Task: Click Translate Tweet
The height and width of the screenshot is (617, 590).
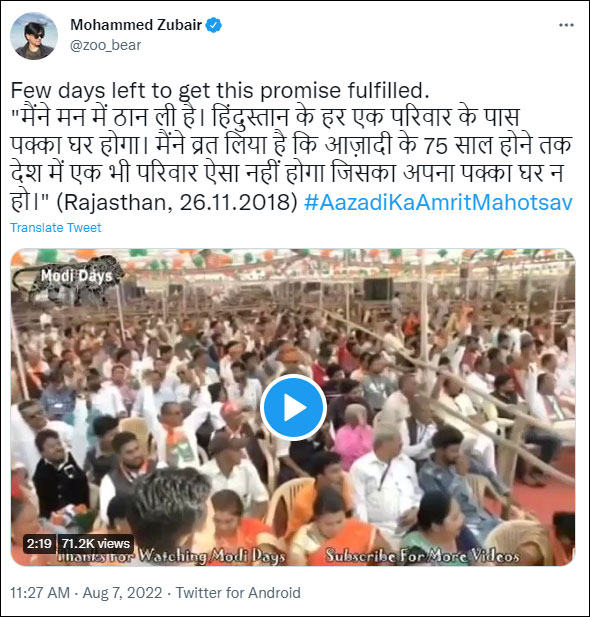Action: [x=55, y=227]
